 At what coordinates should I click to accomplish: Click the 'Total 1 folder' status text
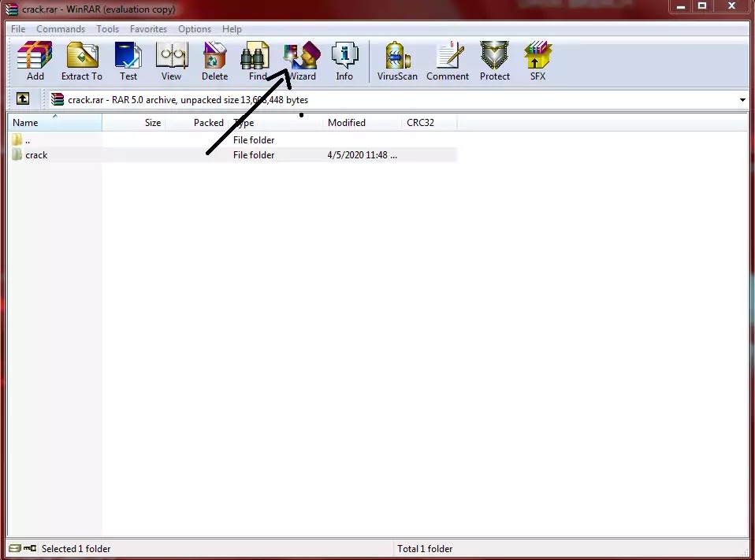(x=425, y=548)
